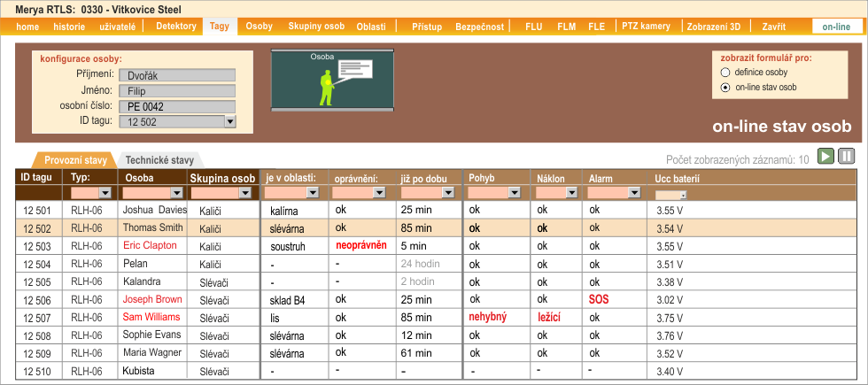This screenshot has height=385, width=868.
Task: Open the ID tagu dropdown showing 12 502
Action: coord(230,122)
